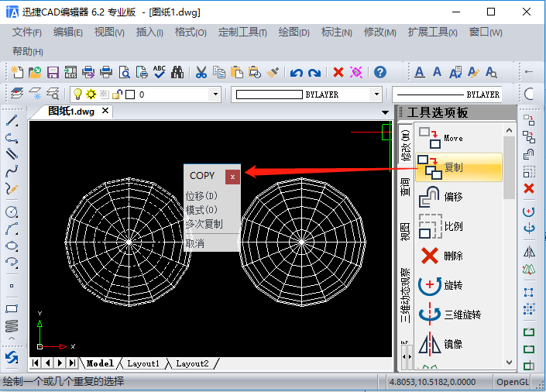The width and height of the screenshot is (546, 392).
Task: Select the Point drawing tool
Action: point(12,286)
